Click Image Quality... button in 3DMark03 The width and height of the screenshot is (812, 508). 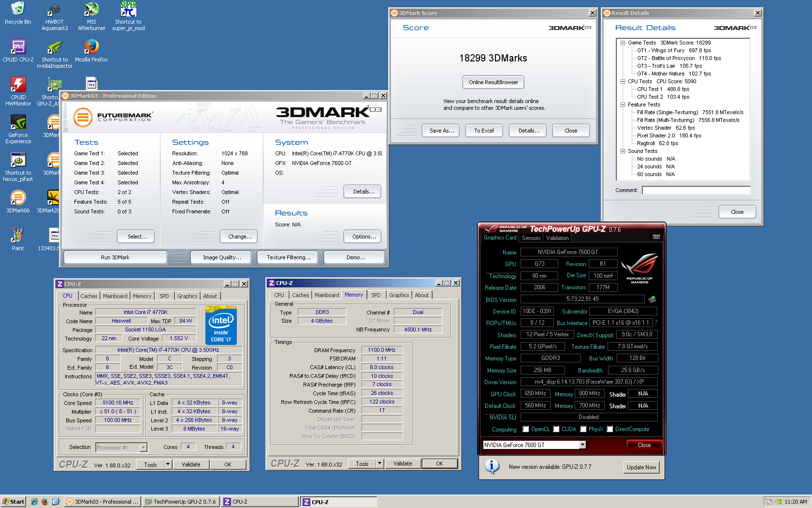(x=222, y=257)
